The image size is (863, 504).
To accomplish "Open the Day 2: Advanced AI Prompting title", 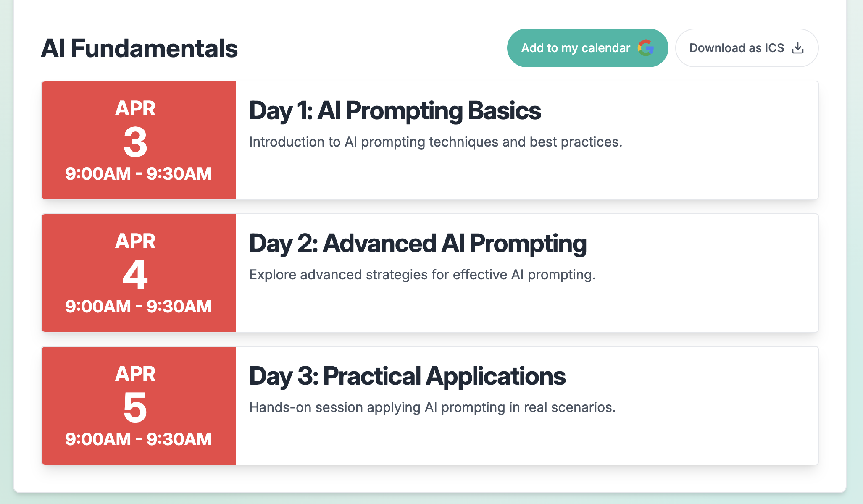I will point(418,243).
